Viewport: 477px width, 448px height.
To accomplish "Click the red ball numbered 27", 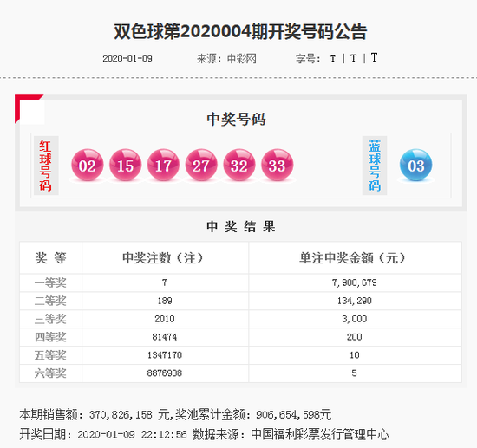I will click(201, 165).
